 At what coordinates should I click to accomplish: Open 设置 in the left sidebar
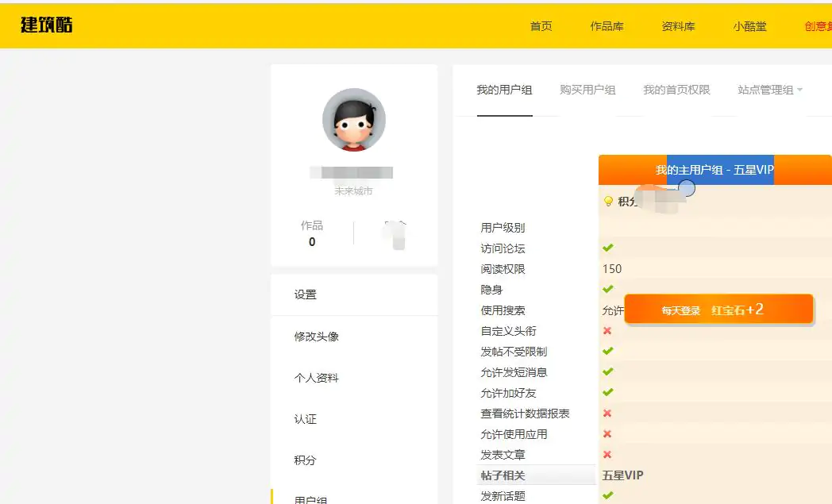305,294
